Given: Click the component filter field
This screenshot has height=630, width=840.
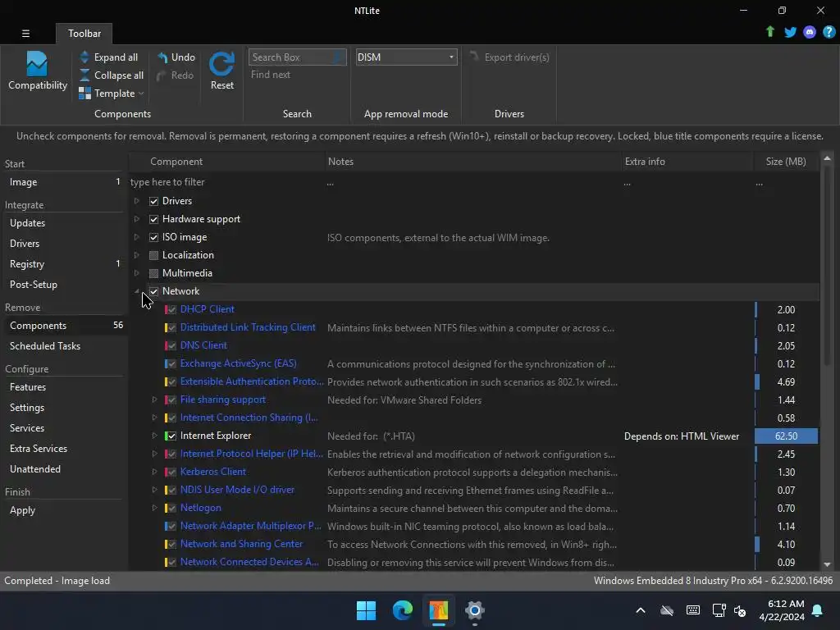Looking at the screenshot, I should (226, 182).
